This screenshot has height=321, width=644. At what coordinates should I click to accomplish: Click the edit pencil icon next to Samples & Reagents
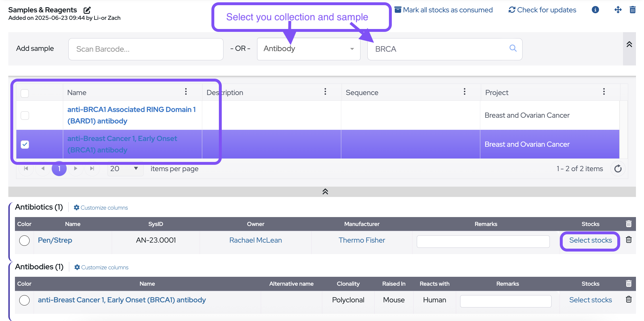[x=87, y=10]
